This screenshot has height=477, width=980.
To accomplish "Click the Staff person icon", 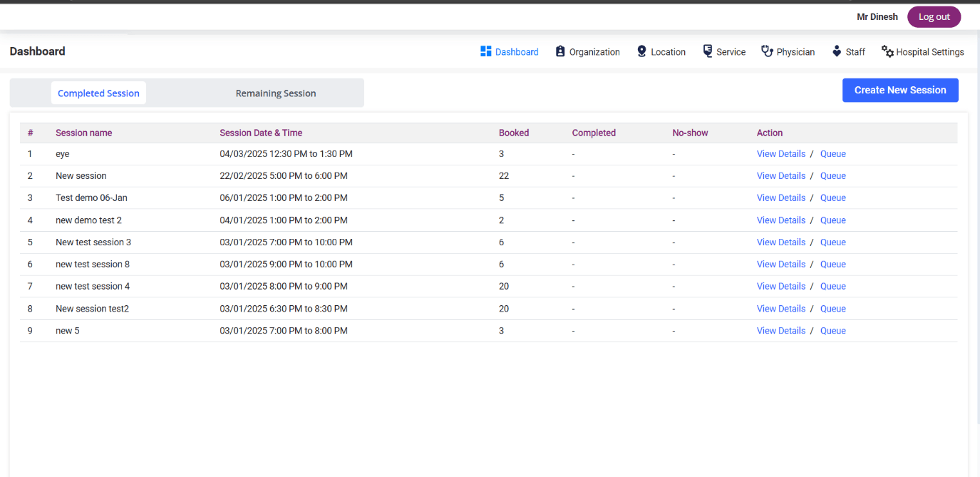I will [837, 51].
